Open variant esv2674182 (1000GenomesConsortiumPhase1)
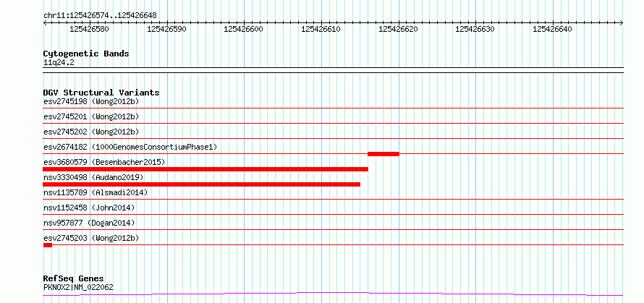Image resolution: width=644 pixels, height=303 pixels. click(x=130, y=147)
